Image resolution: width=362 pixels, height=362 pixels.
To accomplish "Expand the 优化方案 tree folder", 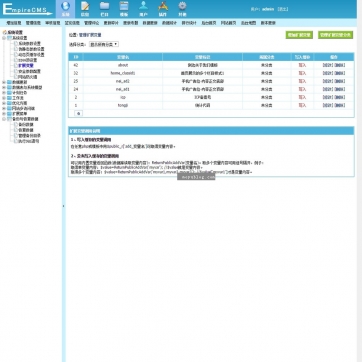I will [x=4, y=103].
